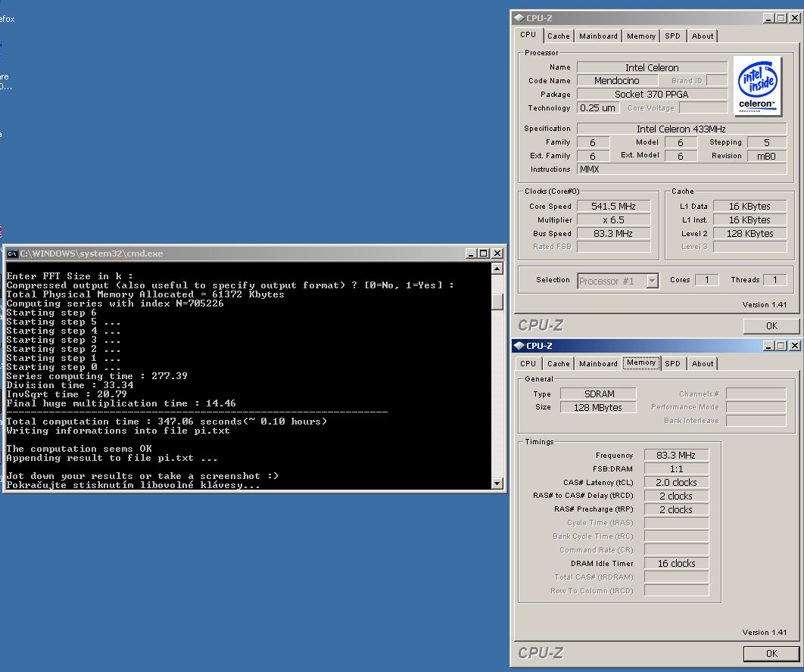Open the Mainboard tab in top CPU-Z window
Viewport: 804px width, 672px height.
pos(598,36)
